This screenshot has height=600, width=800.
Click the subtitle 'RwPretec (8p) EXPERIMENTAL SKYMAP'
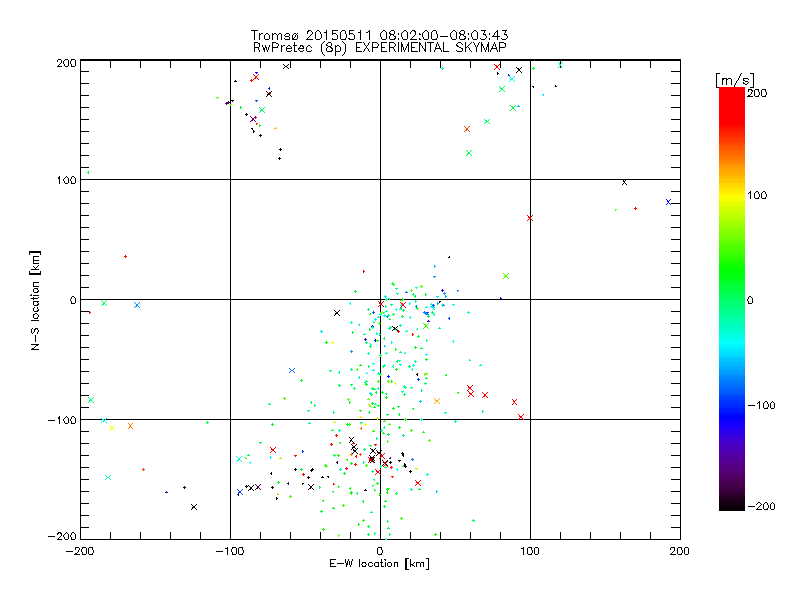click(x=380, y=48)
